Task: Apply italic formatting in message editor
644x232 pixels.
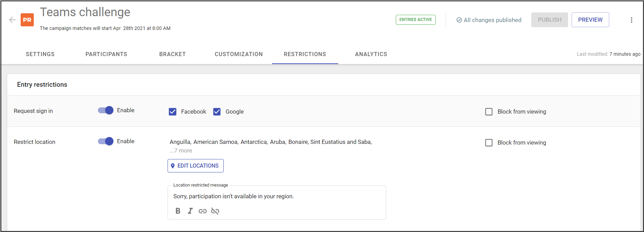Action: tap(190, 211)
